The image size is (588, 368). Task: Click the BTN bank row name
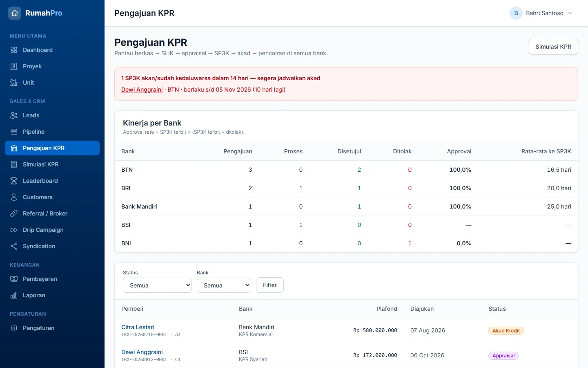point(127,170)
